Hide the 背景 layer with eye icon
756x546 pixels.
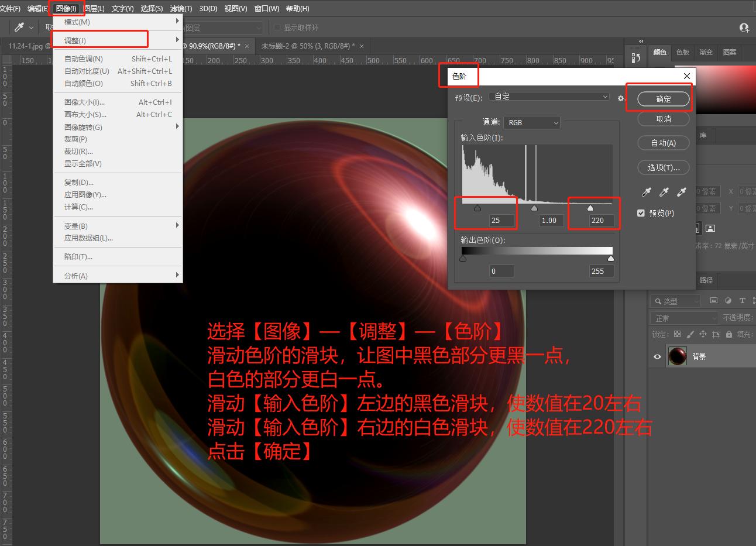point(657,356)
